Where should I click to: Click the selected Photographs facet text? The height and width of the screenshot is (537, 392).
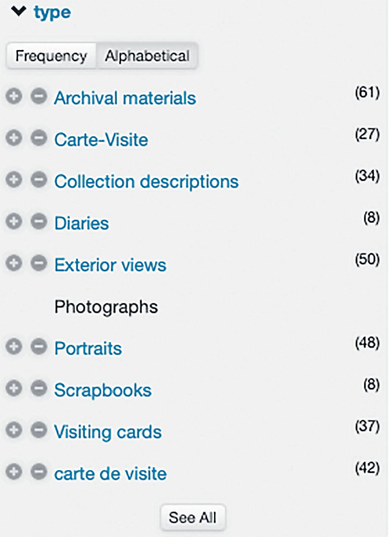[x=106, y=307]
